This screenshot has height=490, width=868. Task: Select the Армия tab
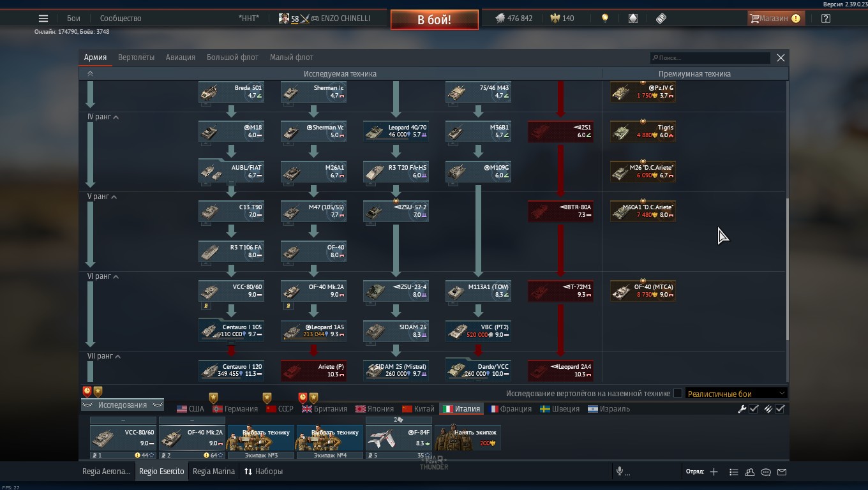coord(95,57)
